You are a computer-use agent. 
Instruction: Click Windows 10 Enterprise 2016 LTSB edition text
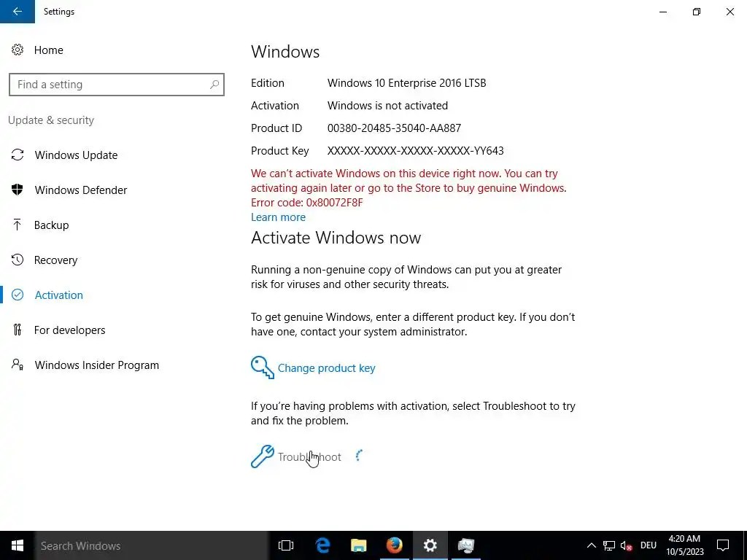[406, 83]
